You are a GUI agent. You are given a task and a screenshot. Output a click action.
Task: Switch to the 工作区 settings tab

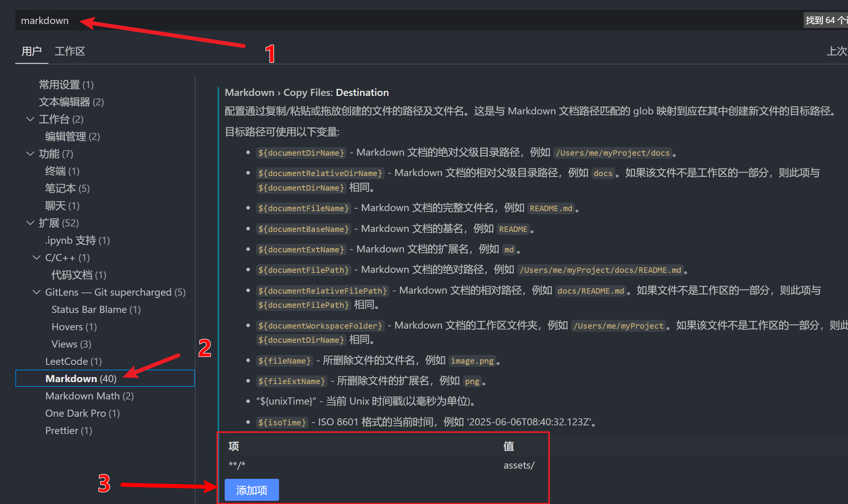[70, 51]
